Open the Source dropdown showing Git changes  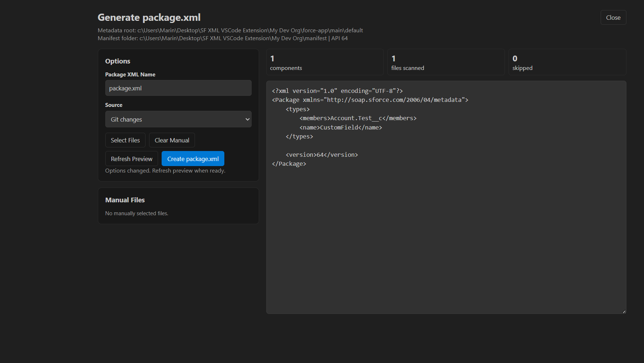pos(178,119)
